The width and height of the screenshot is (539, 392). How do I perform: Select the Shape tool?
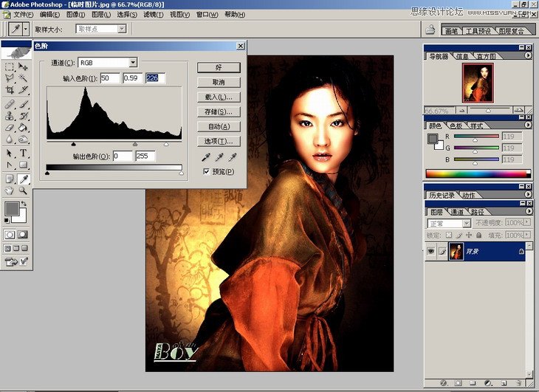[23, 165]
